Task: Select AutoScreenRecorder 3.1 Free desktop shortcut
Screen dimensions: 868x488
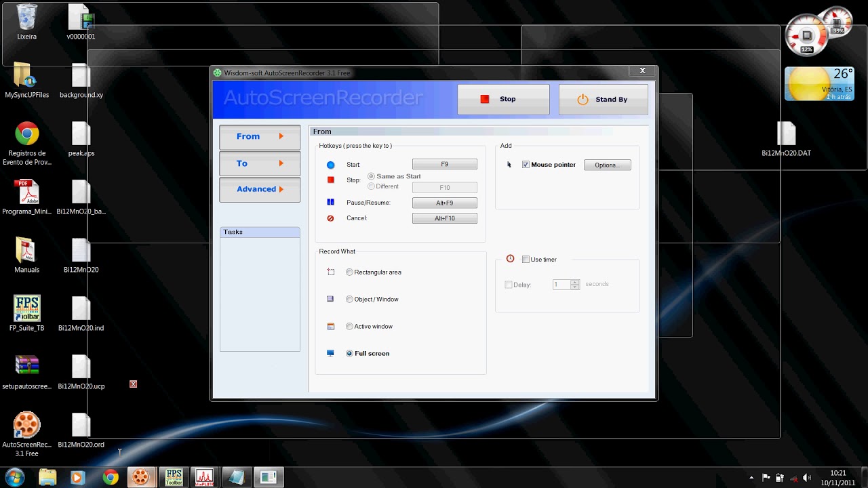Action: click(26, 434)
